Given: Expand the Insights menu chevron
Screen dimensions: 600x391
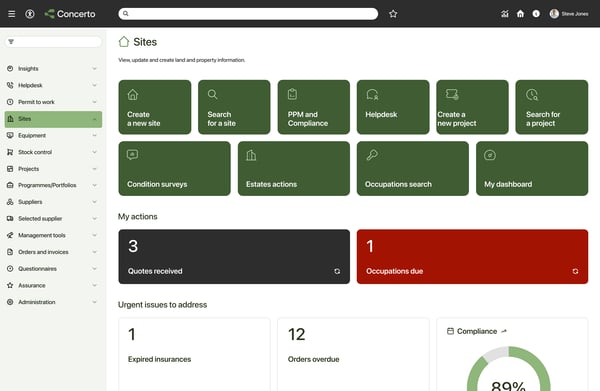Looking at the screenshot, I should 94,68.
